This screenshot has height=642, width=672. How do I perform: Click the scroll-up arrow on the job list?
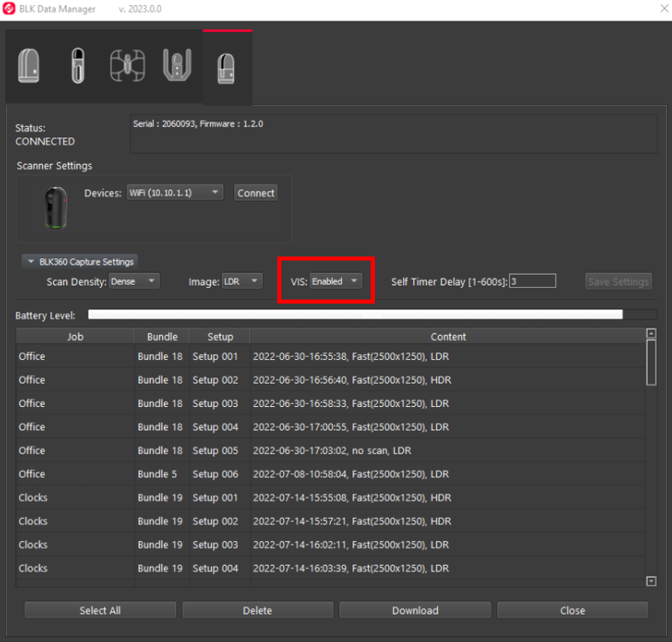pos(650,333)
